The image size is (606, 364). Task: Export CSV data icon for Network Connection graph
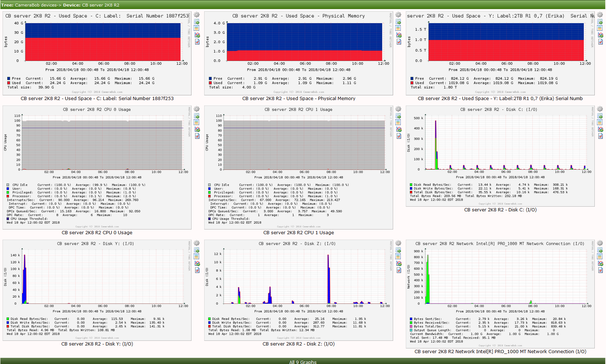coord(600,250)
